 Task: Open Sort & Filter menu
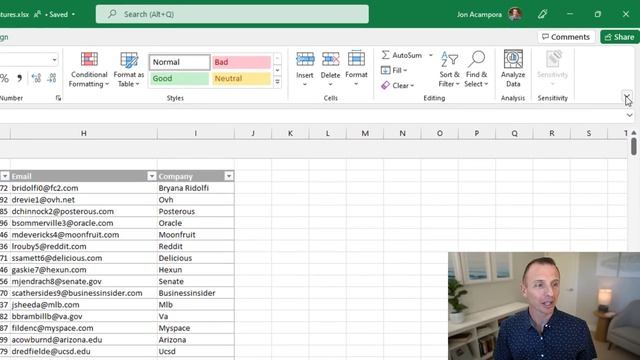[x=449, y=69]
